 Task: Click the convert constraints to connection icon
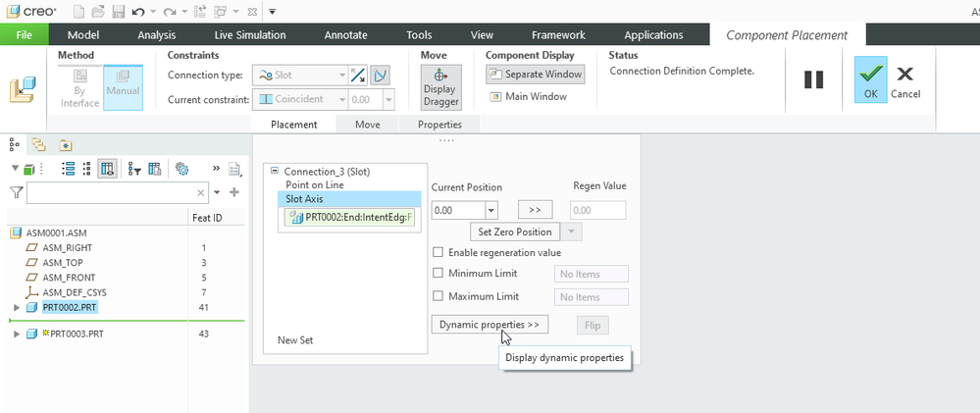click(x=358, y=76)
